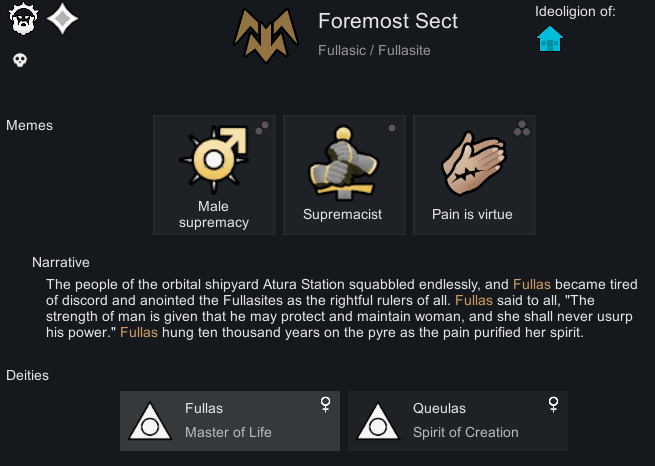Click the four-pointed star icon

[x=62, y=18]
